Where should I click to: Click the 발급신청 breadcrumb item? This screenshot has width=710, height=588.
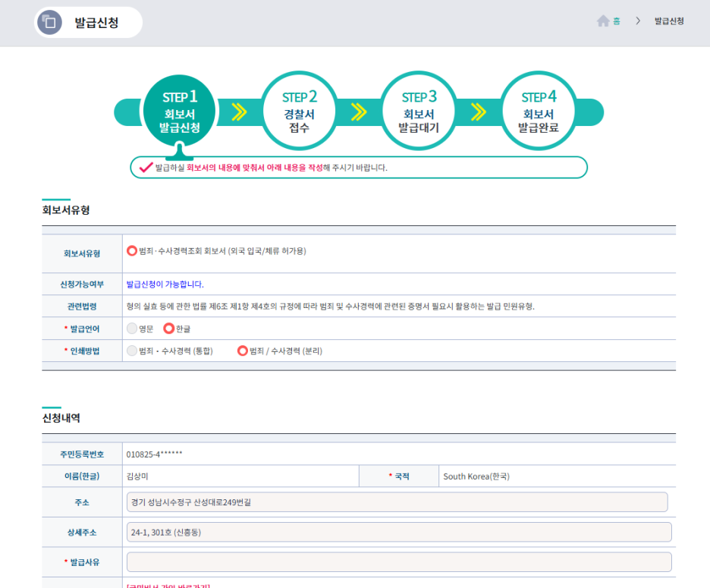point(669,20)
